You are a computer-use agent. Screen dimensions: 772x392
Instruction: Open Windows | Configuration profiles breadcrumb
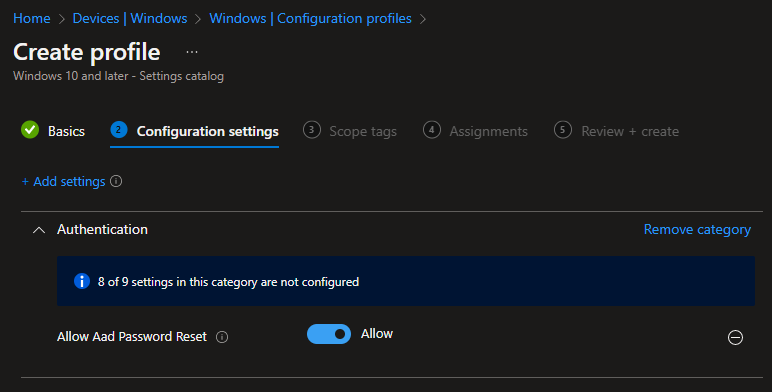pyautogui.click(x=311, y=18)
